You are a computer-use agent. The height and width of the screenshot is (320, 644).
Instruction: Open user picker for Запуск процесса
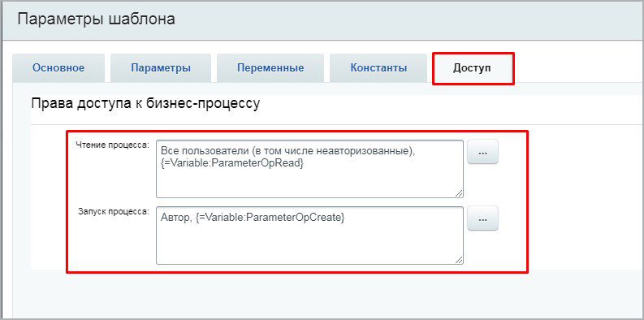click(x=482, y=218)
